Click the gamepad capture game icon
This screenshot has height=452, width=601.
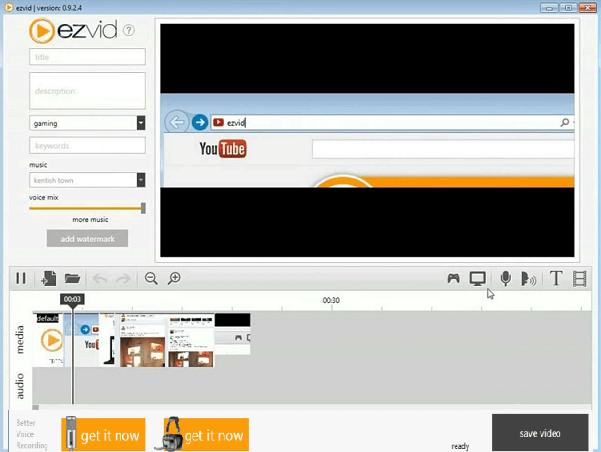(453, 278)
